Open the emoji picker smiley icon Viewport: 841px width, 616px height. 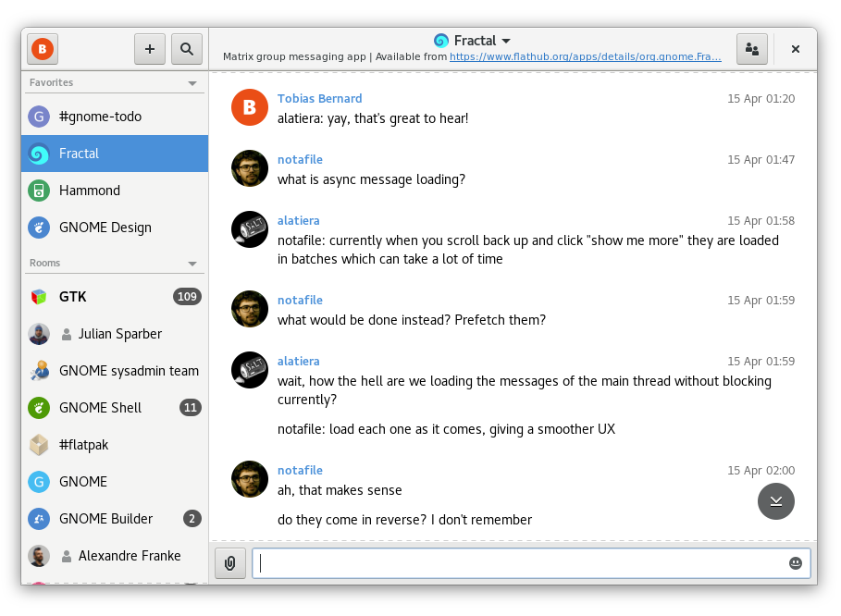pos(796,563)
